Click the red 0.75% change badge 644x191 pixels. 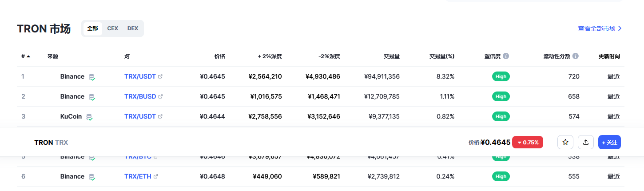pyautogui.click(x=528, y=142)
